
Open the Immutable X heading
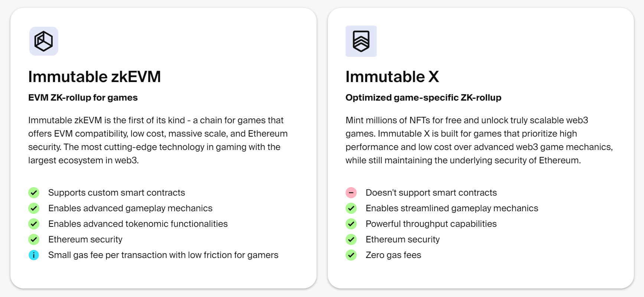(x=392, y=77)
